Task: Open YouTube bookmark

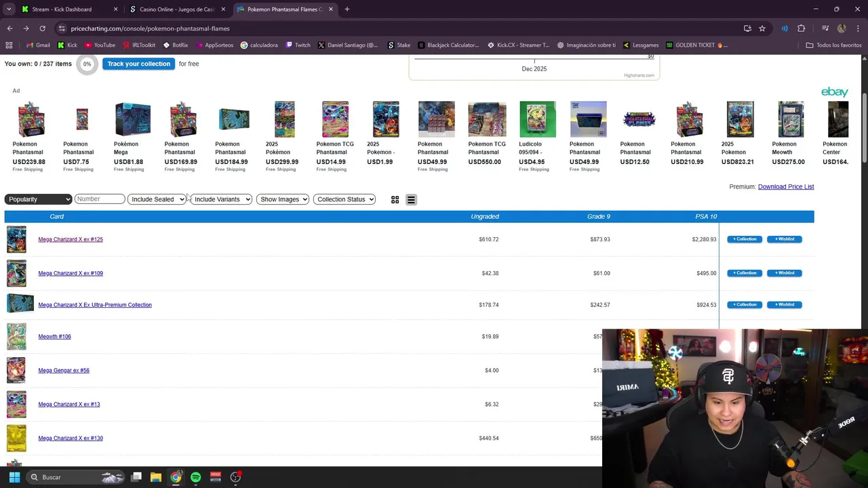Action: click(x=100, y=45)
